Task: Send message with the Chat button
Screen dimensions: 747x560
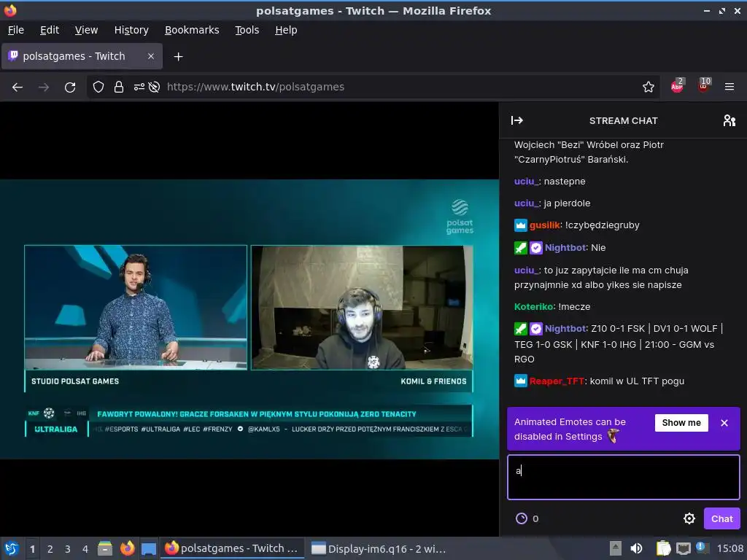Action: click(721, 518)
